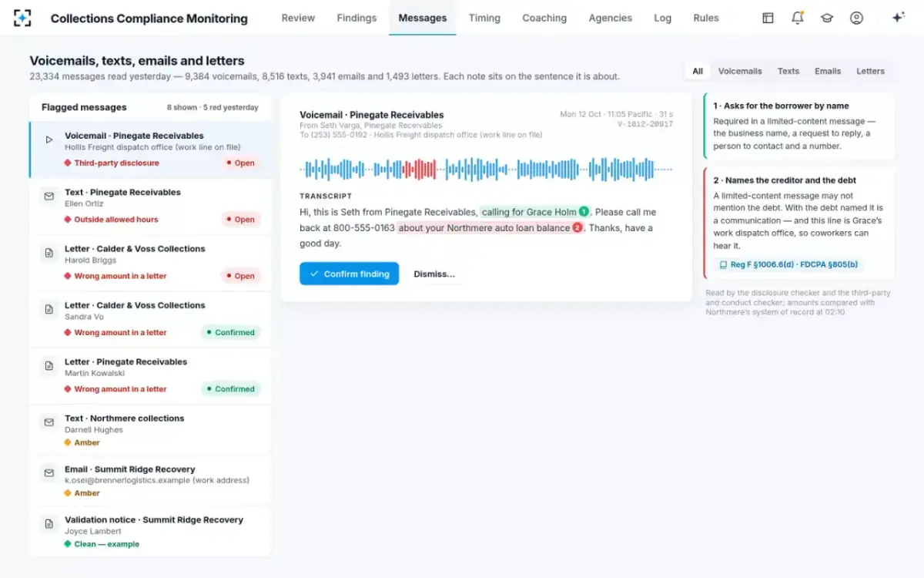Open the Timing tab
Screen dimensions: 924x578
click(484, 18)
